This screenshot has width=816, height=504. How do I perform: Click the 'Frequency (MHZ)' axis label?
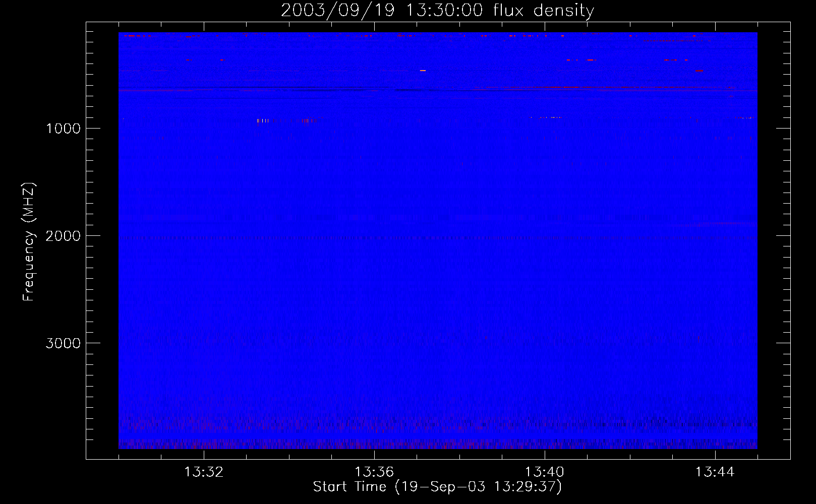pos(29,242)
